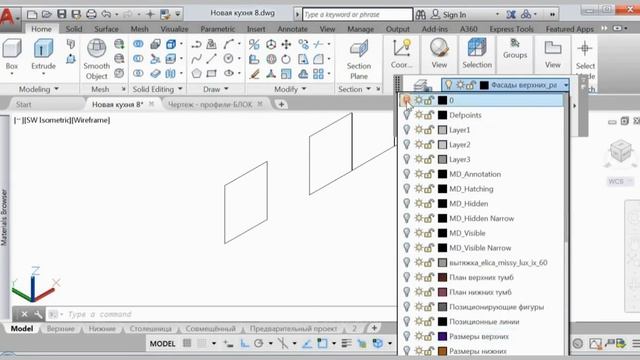Click the New drawing icon
The image size is (640, 360).
(32, 15)
